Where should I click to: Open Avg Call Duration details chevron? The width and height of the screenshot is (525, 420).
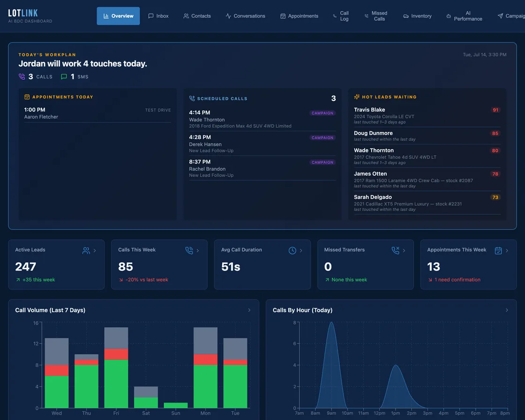click(x=301, y=250)
